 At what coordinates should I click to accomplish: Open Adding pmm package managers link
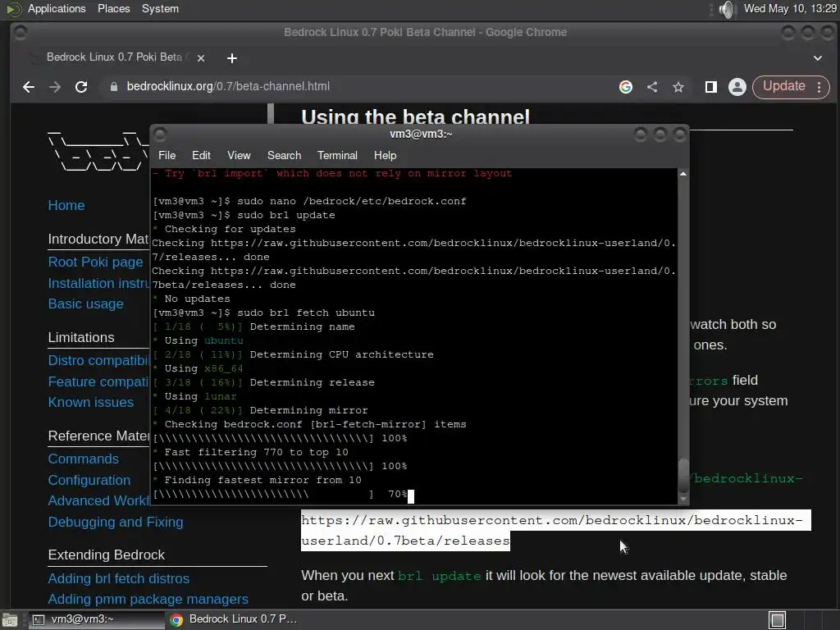(x=148, y=599)
